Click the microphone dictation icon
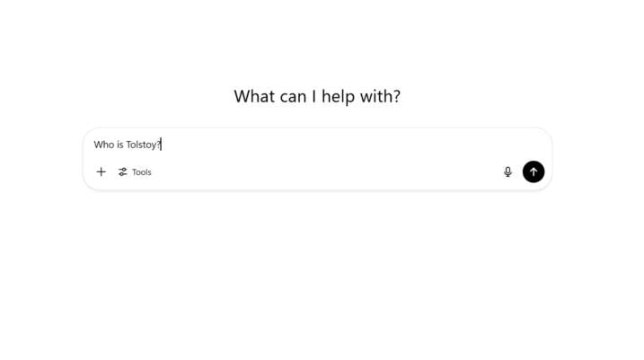 pos(507,172)
